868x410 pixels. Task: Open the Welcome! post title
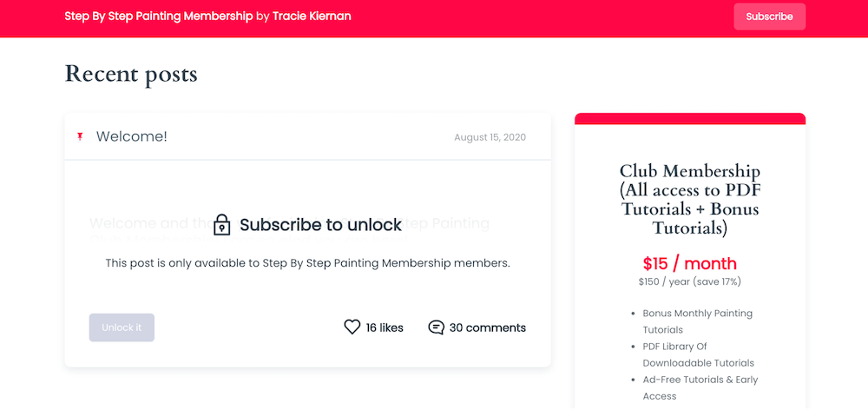(132, 137)
